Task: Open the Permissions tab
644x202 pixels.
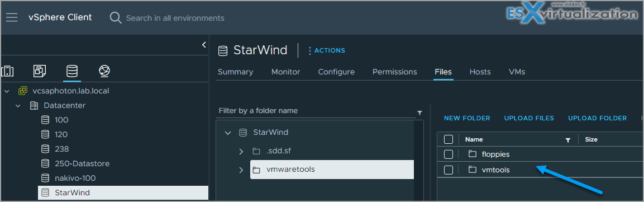Action: tap(395, 72)
